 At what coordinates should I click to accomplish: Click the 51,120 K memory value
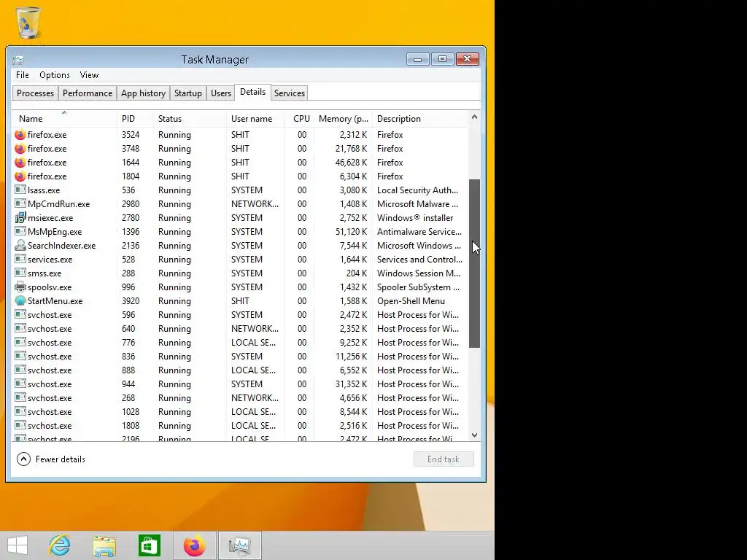(351, 231)
